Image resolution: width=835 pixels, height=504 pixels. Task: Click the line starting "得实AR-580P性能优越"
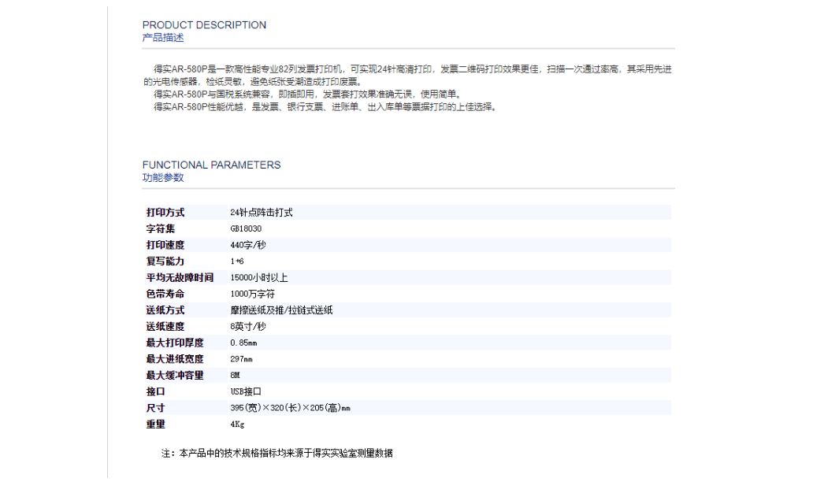click(326, 107)
